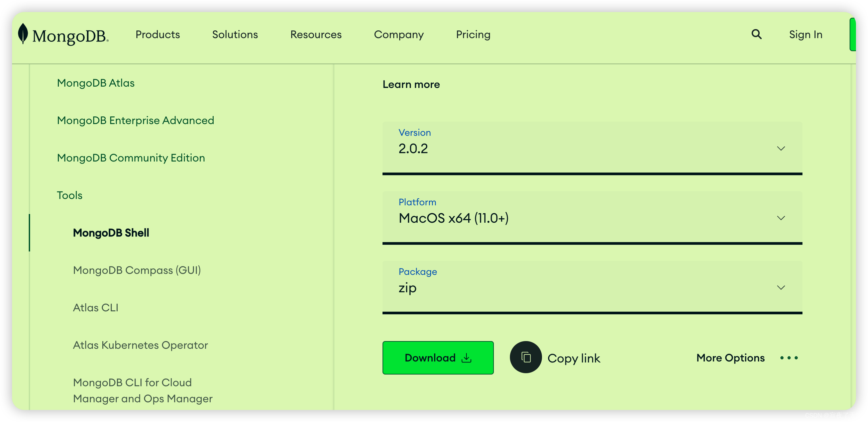This screenshot has width=868, height=422.
Task: Select MongoDB Community Edition sidebar link
Action: [x=131, y=158]
